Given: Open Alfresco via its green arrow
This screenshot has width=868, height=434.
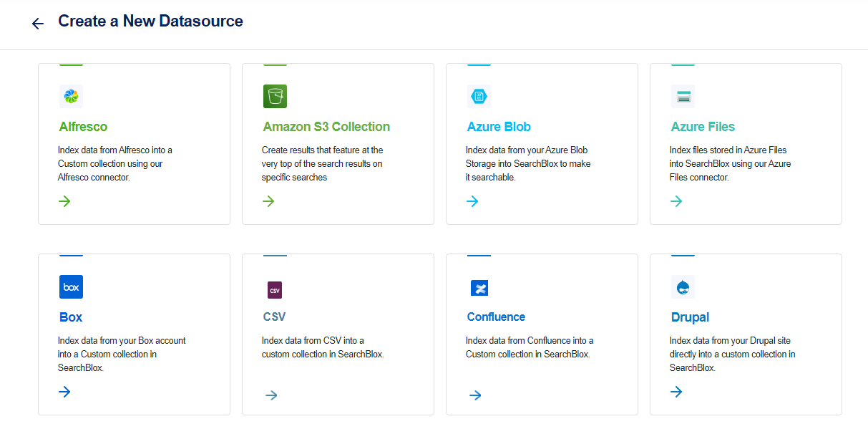Looking at the screenshot, I should (64, 201).
